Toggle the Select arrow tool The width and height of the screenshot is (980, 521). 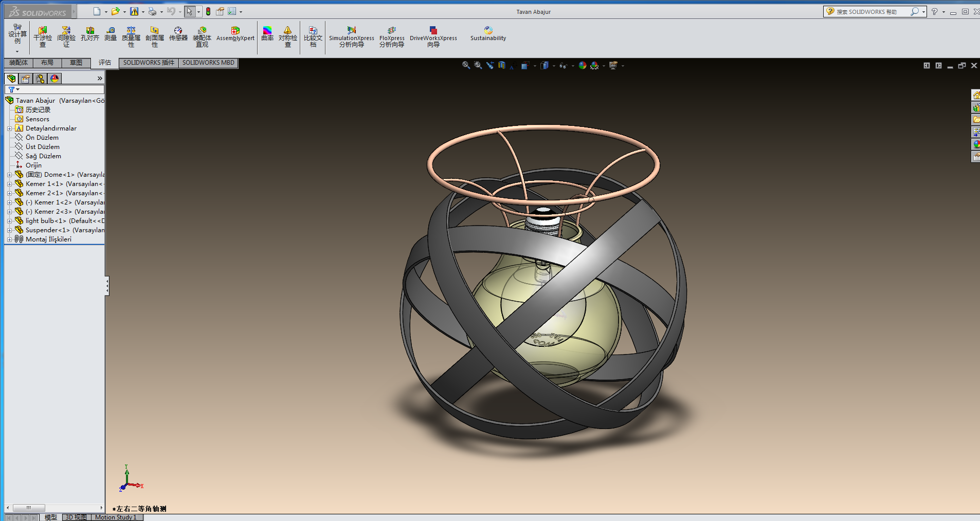190,11
